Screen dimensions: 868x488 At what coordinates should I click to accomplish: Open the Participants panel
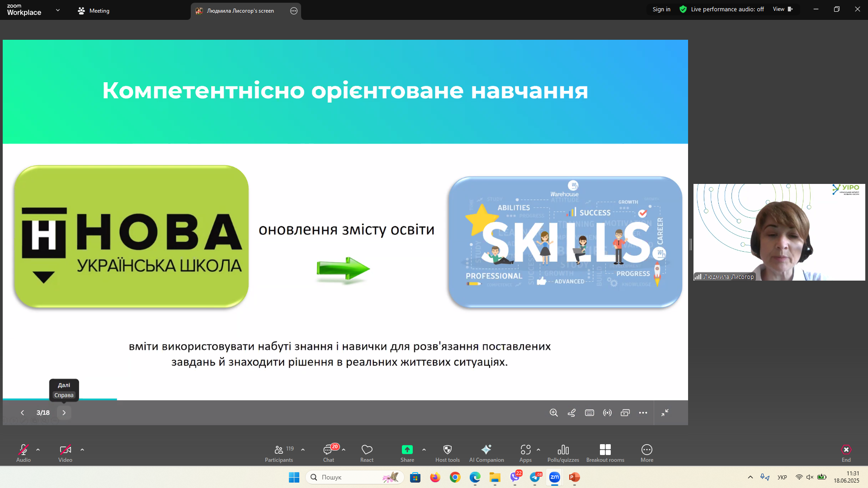coord(279,453)
